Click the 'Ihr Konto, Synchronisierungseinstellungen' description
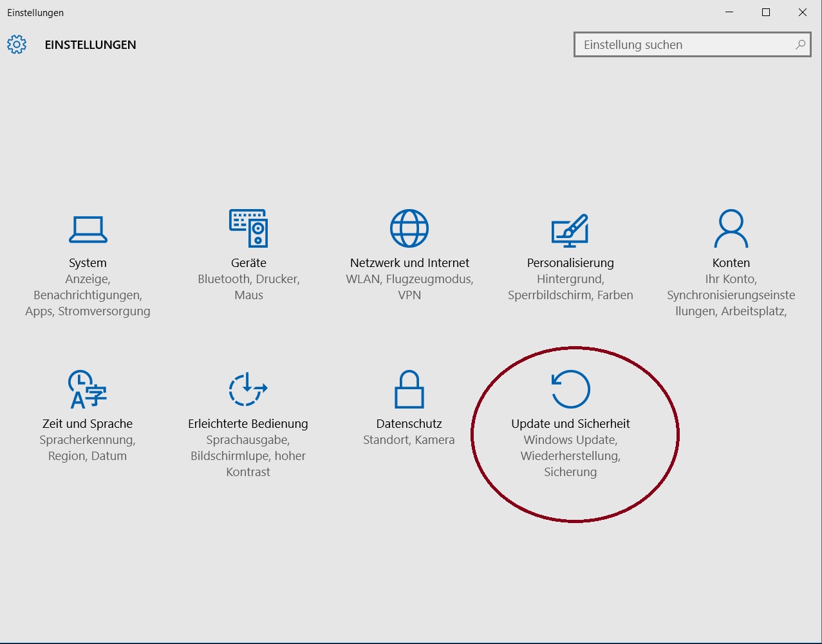 coord(731,295)
